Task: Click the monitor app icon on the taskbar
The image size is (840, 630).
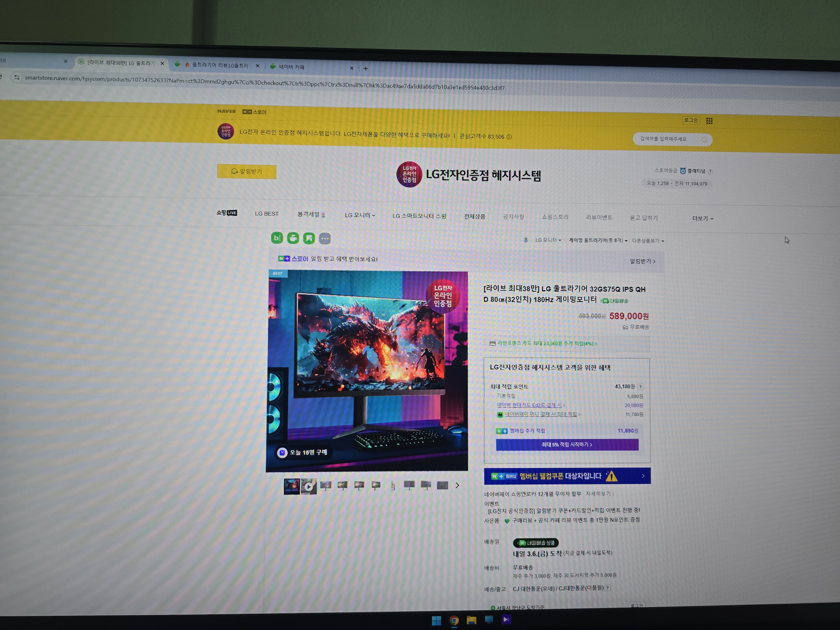Action: point(489,619)
